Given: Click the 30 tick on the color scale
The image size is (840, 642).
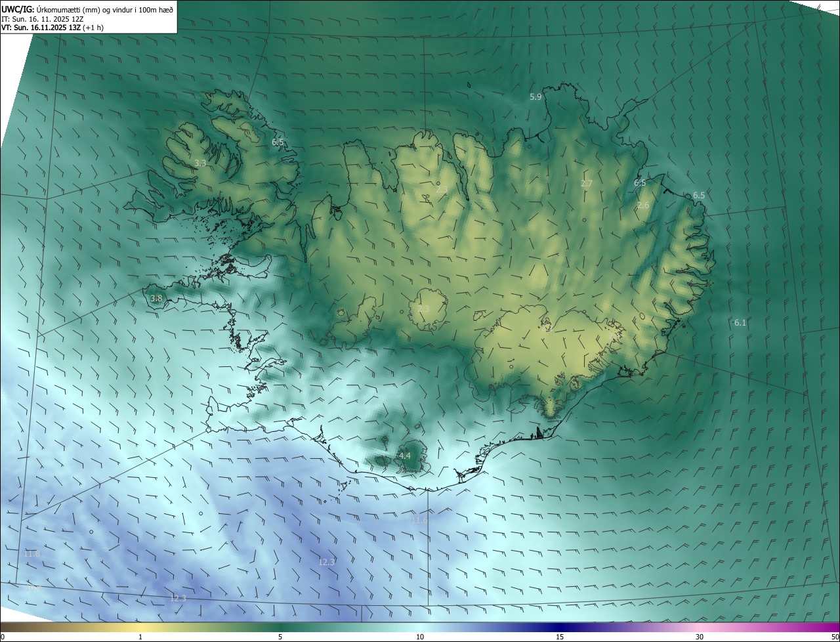Looking at the screenshot, I should [700, 637].
